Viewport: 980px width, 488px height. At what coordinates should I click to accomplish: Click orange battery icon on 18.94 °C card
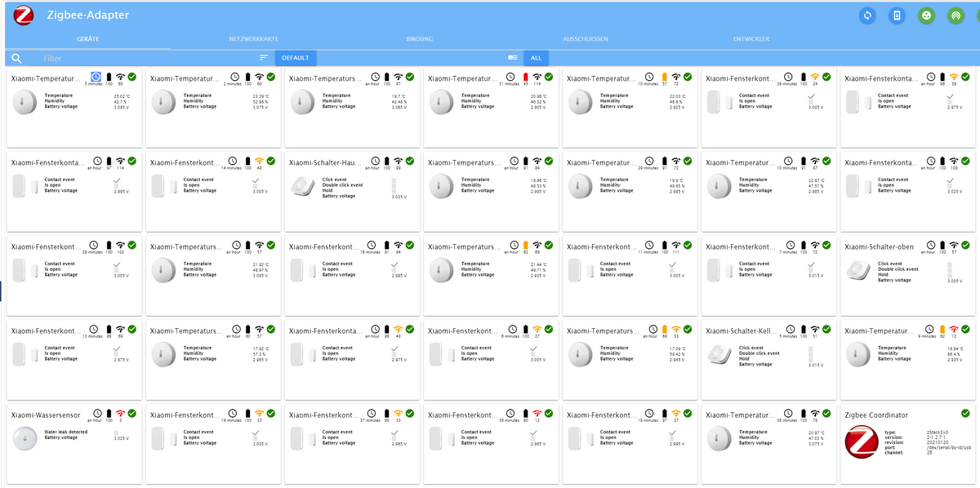[x=942, y=329]
